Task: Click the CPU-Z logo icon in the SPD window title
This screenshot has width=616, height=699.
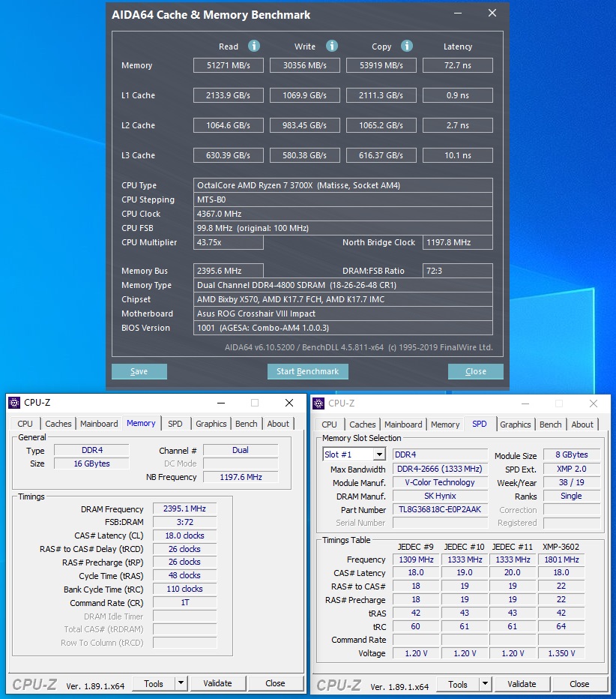Action: [318, 403]
